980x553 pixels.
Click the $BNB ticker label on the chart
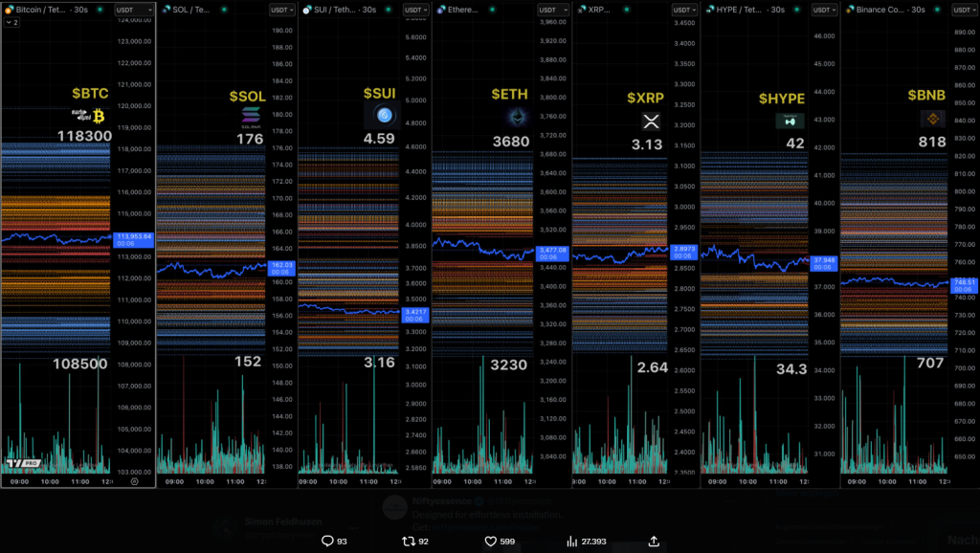[x=926, y=95]
